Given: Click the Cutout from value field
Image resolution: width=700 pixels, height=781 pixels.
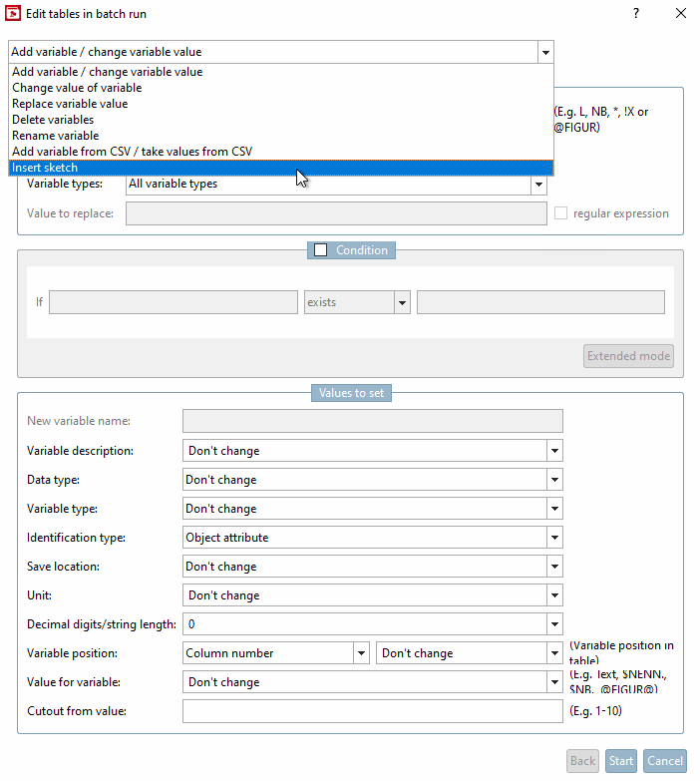Looking at the screenshot, I should [372, 711].
